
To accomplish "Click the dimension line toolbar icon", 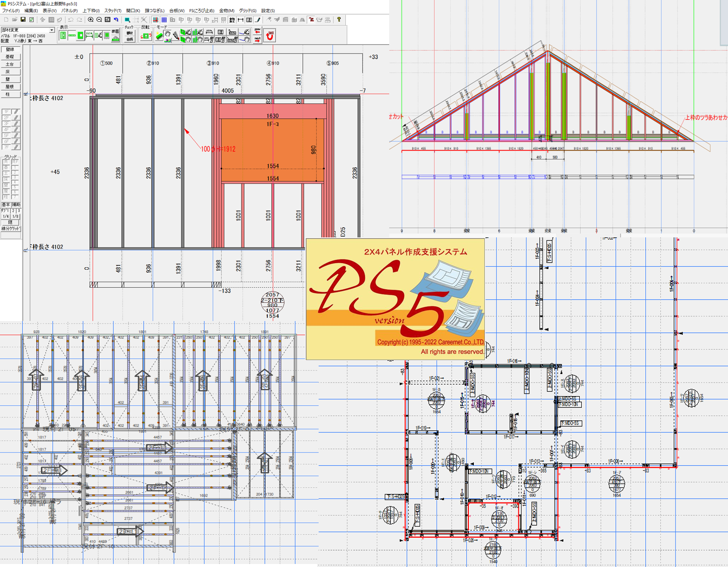I will [241, 20].
